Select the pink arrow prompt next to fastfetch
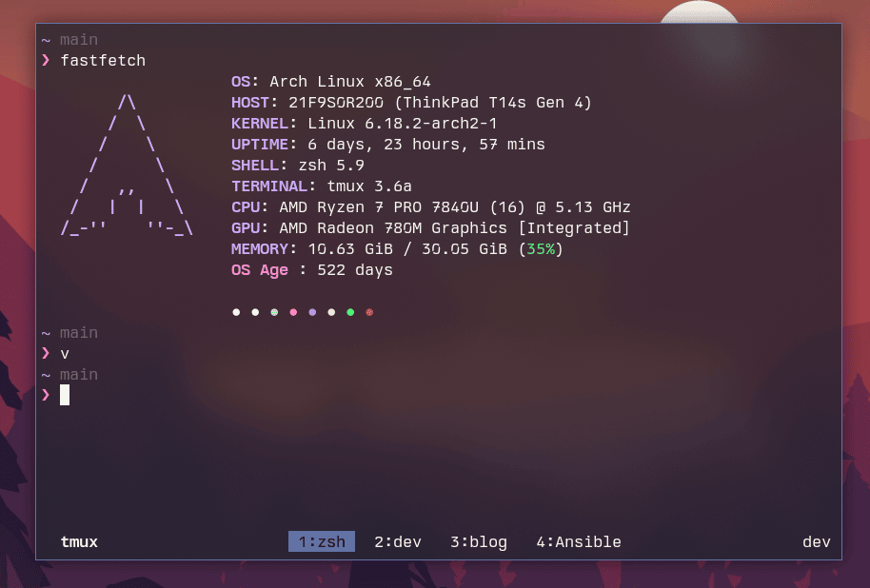 pyautogui.click(x=45, y=60)
